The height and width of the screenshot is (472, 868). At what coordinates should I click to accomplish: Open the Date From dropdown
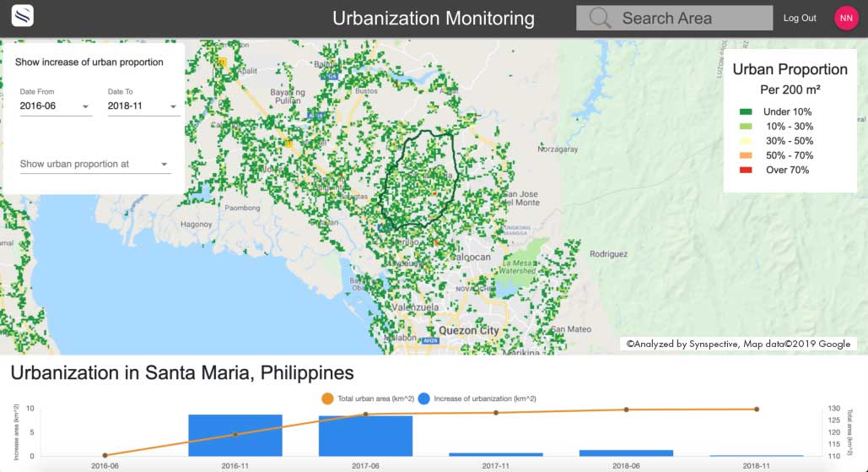click(x=54, y=106)
